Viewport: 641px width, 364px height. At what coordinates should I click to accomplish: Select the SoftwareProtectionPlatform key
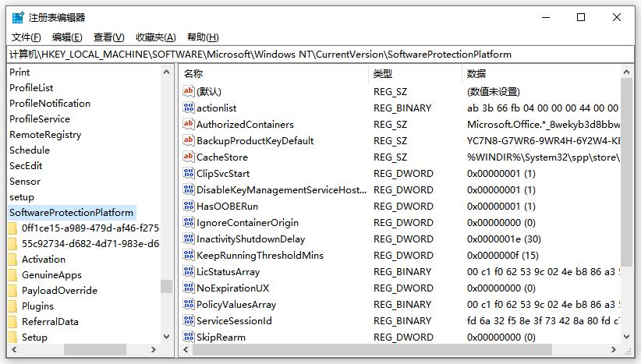pos(72,213)
